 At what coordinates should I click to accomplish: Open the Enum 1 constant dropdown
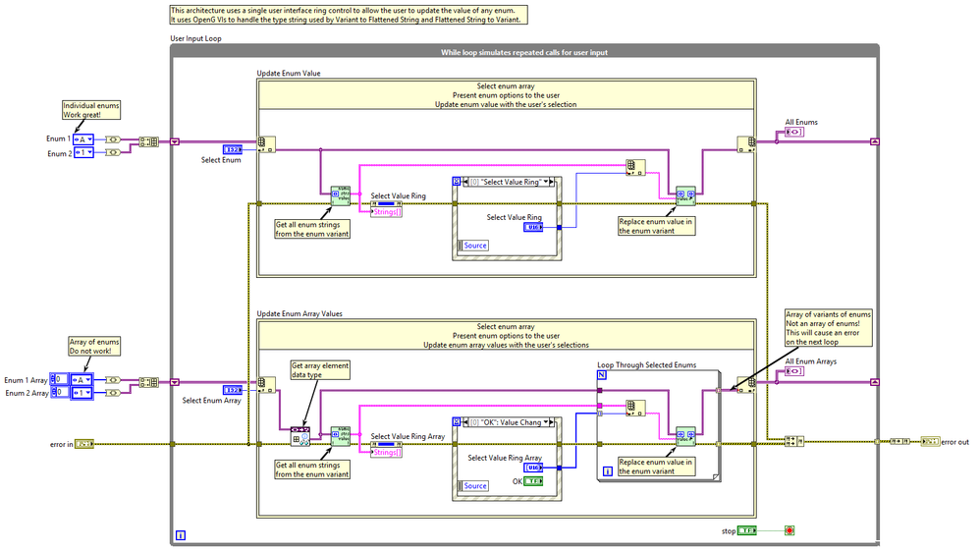click(x=84, y=139)
